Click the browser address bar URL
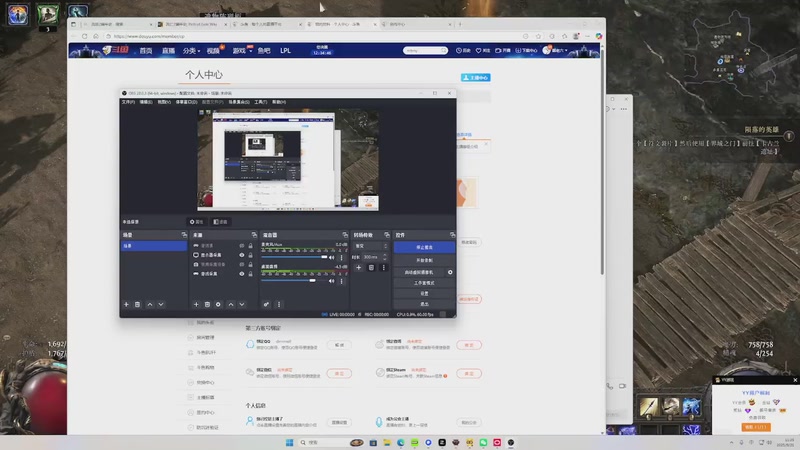This screenshot has height=450, width=800. (x=149, y=36)
